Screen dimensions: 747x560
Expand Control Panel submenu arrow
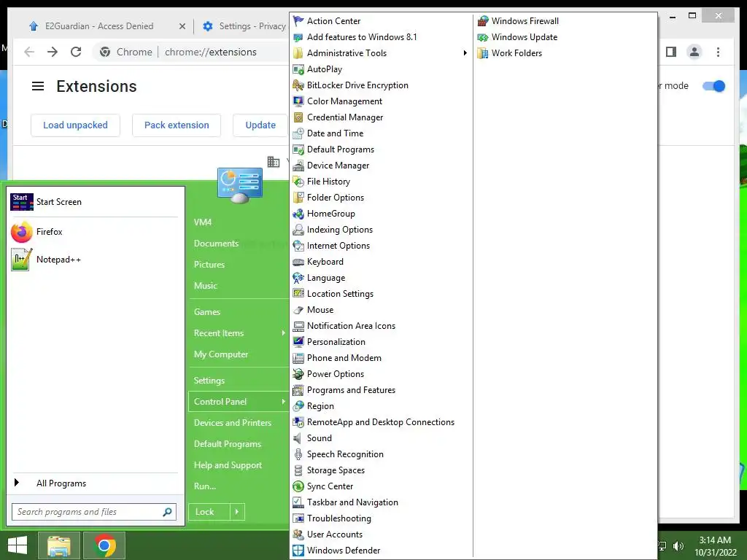(283, 402)
